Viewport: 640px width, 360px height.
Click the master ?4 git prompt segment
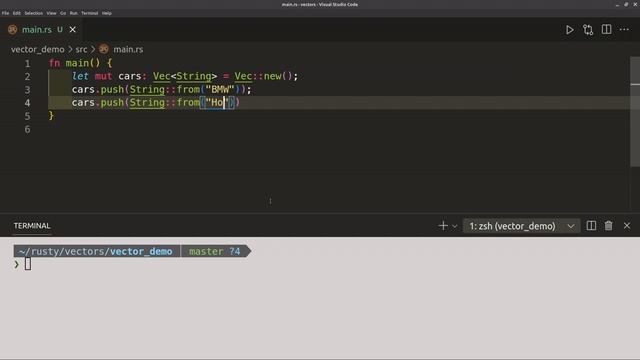pos(215,251)
